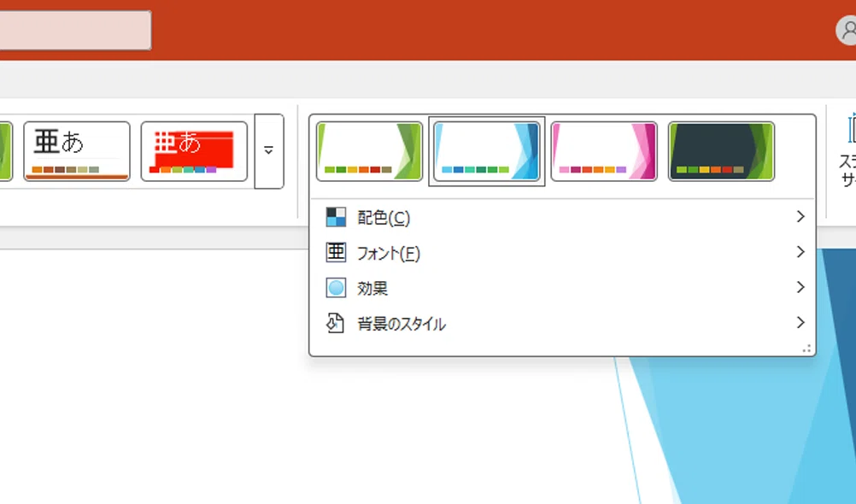This screenshot has width=856, height=504.
Task: Click the 配色 color palette icon
Action: click(x=336, y=217)
